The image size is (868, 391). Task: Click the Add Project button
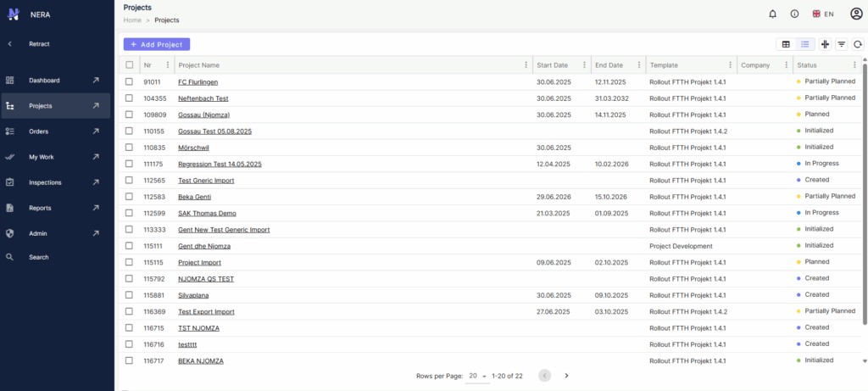(x=157, y=44)
